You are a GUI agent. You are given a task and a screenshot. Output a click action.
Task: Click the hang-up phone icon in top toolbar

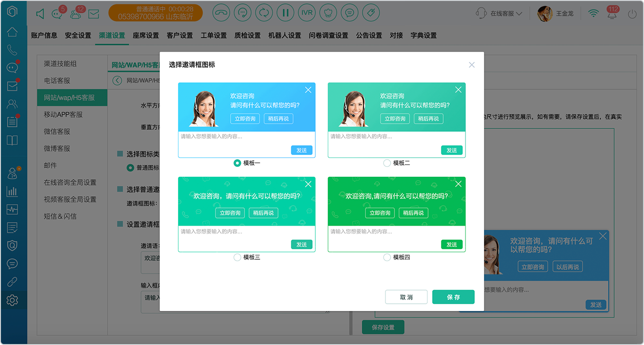(x=221, y=13)
